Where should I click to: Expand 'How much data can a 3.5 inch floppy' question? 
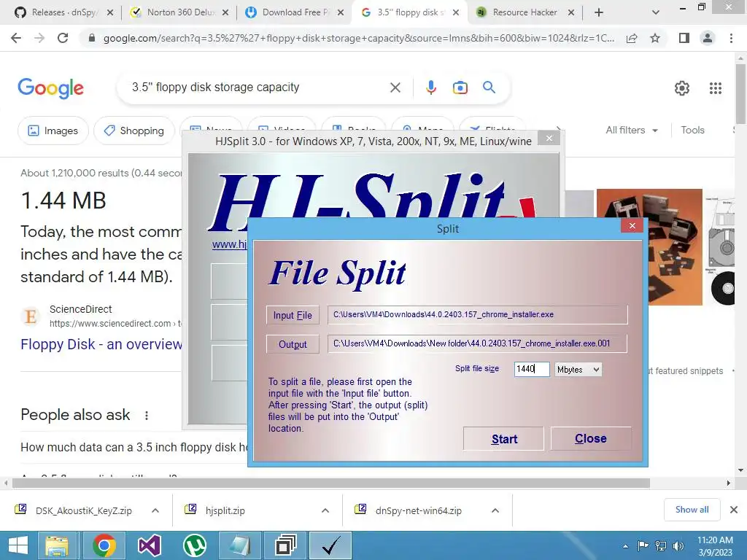click(135, 447)
